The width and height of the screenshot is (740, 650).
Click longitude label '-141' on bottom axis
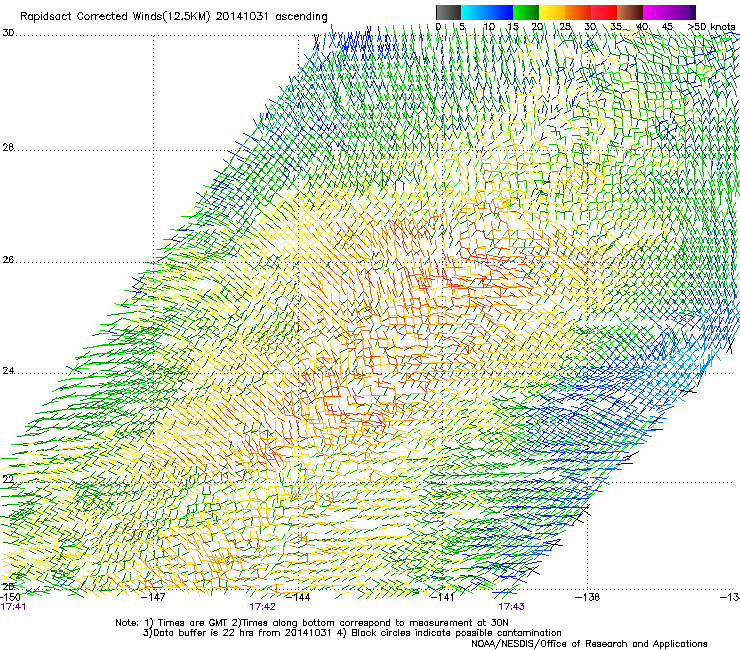(x=443, y=597)
